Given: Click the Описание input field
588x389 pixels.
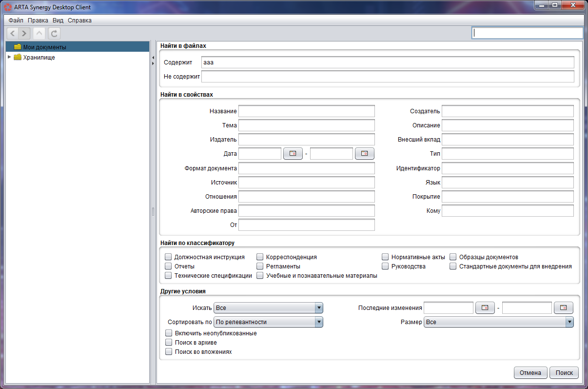Looking at the screenshot, I should (508, 125).
